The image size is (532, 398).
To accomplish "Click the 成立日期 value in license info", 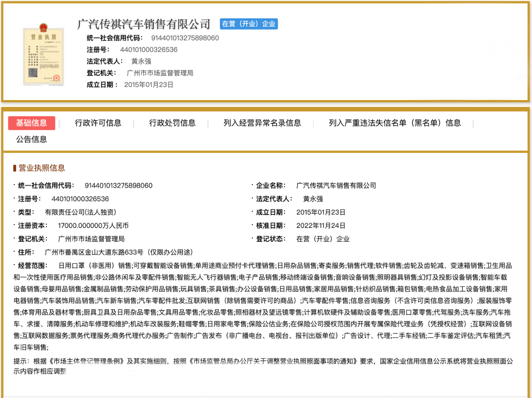I will (321, 212).
